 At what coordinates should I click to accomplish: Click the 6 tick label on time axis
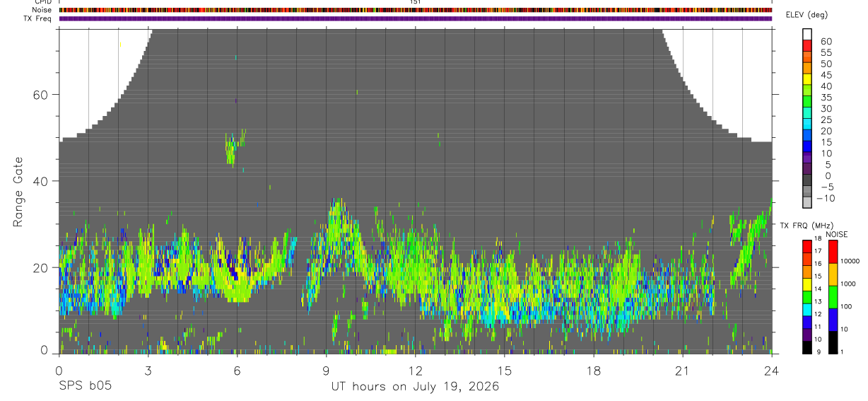click(237, 371)
